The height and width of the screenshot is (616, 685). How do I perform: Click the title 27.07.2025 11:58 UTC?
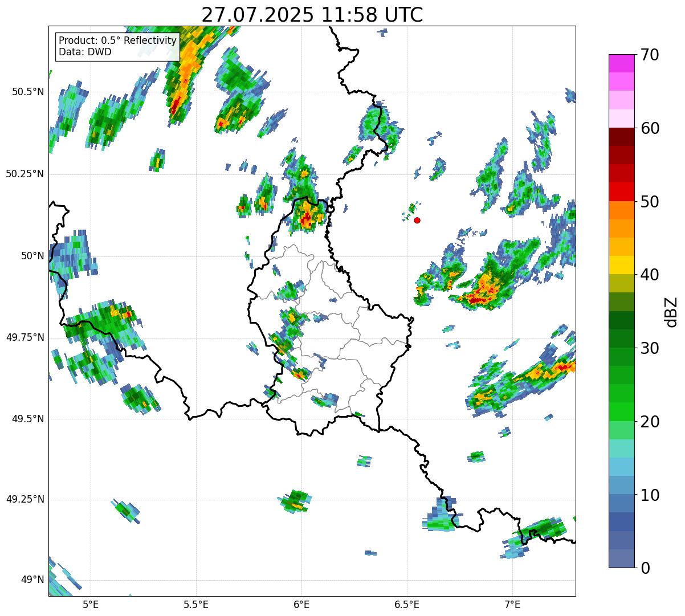[x=312, y=14]
